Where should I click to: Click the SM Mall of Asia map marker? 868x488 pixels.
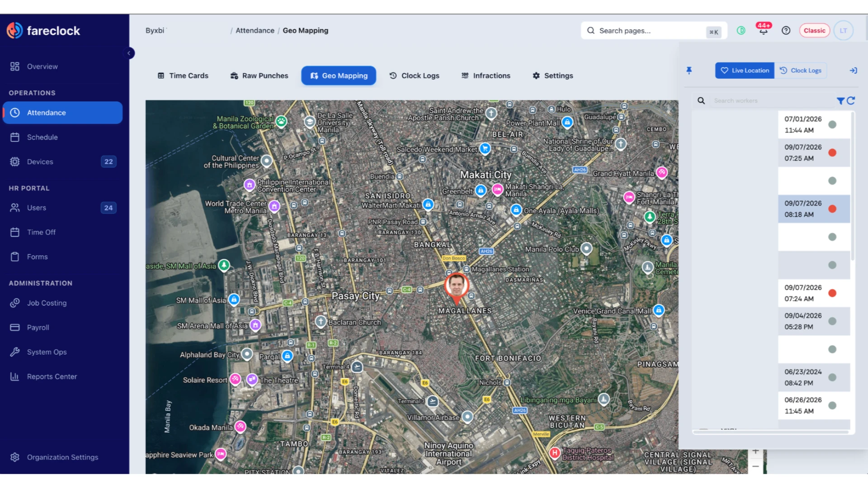[234, 300]
